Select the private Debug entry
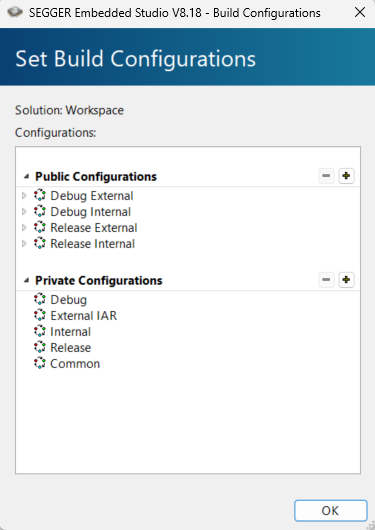The width and height of the screenshot is (375, 530). (x=69, y=299)
